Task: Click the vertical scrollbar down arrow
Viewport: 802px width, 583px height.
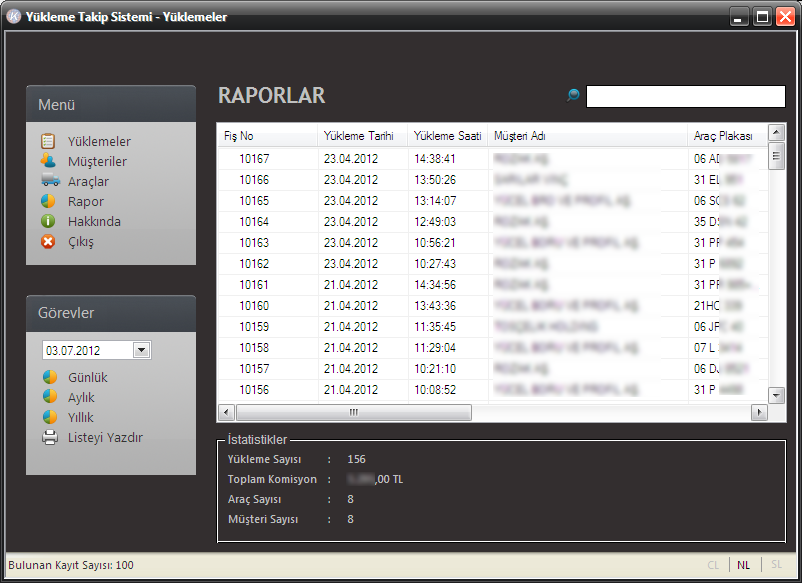Action: coord(776,395)
